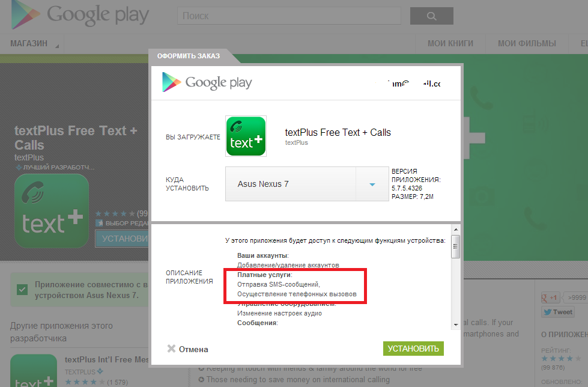This screenshot has width=588, height=387.
Task: Click the Google +1 button
Action: click(550, 297)
